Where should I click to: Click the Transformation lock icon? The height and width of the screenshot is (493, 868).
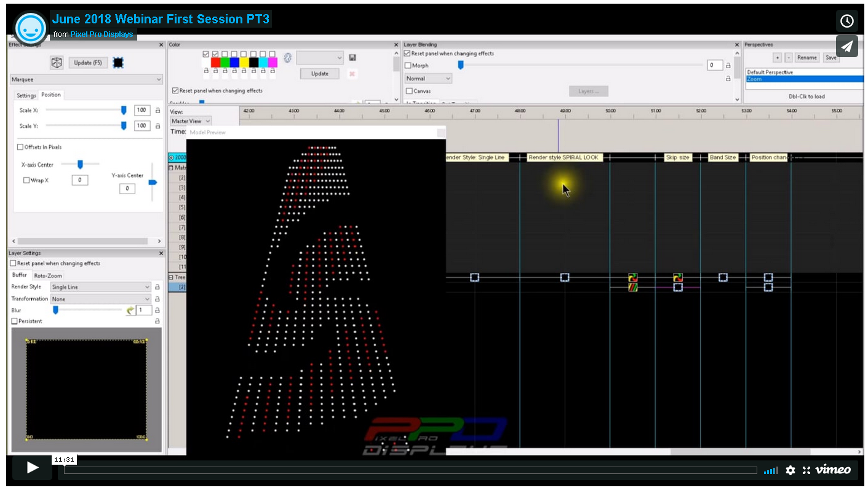click(157, 299)
